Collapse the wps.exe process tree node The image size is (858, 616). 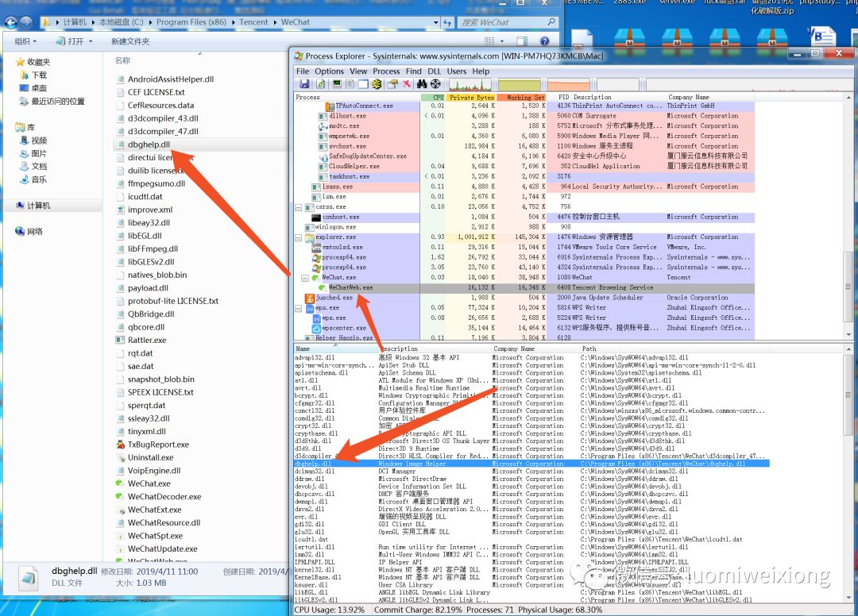coord(299,308)
